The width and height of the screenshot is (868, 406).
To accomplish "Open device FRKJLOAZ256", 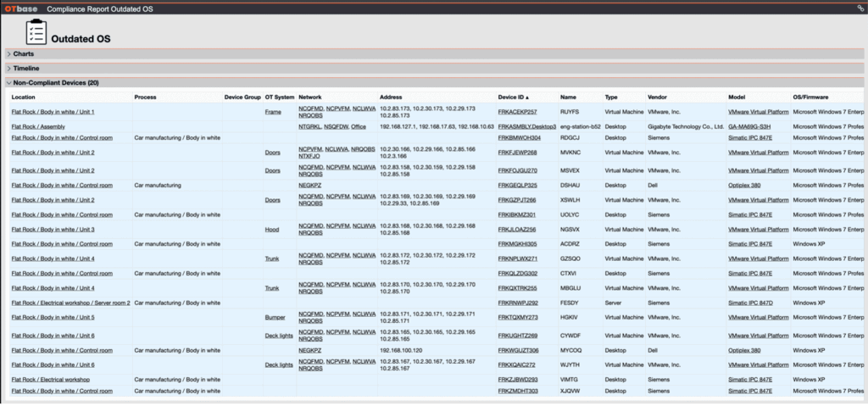I will [x=517, y=230].
